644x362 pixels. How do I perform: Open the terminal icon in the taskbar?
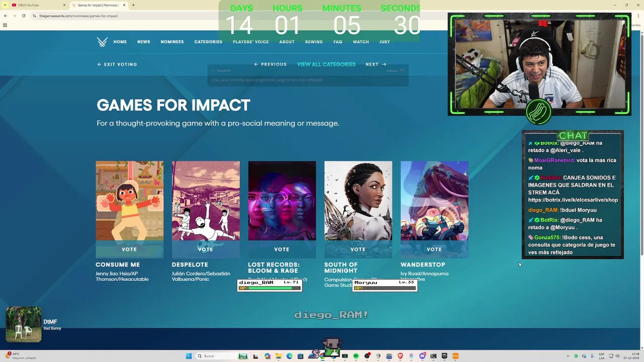click(x=433, y=356)
